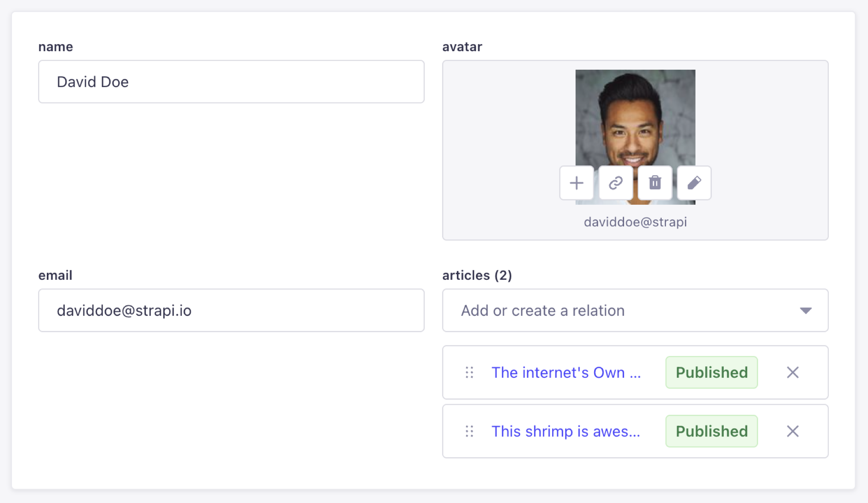Click the 'articles (2)' label
This screenshot has height=503, width=868.
pos(477,275)
